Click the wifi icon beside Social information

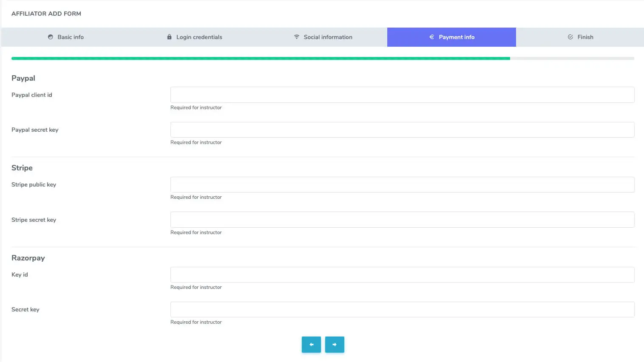pos(297,37)
